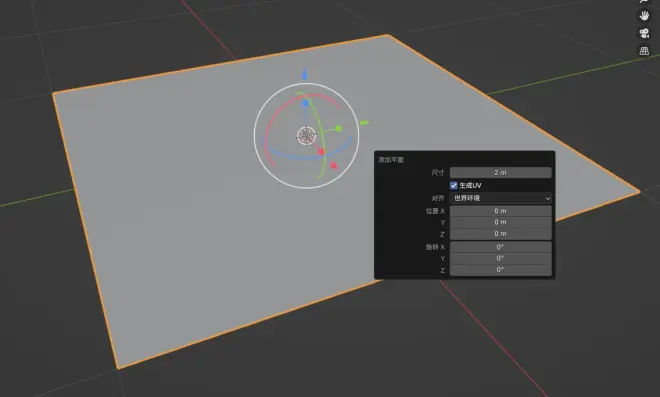
Task: Click the 位置 X value field
Action: (x=500, y=211)
